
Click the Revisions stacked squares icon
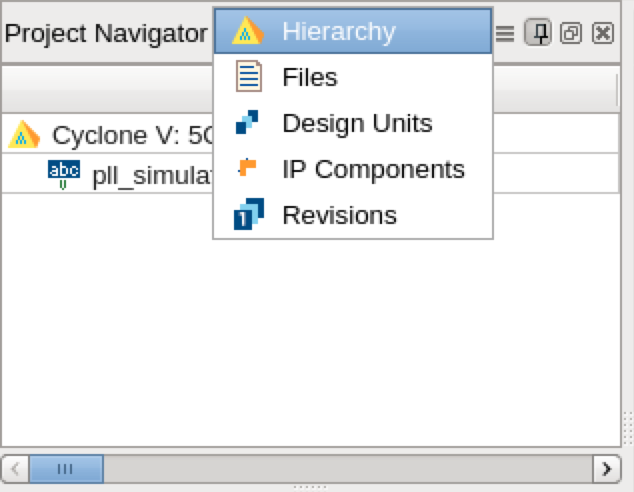(249, 214)
